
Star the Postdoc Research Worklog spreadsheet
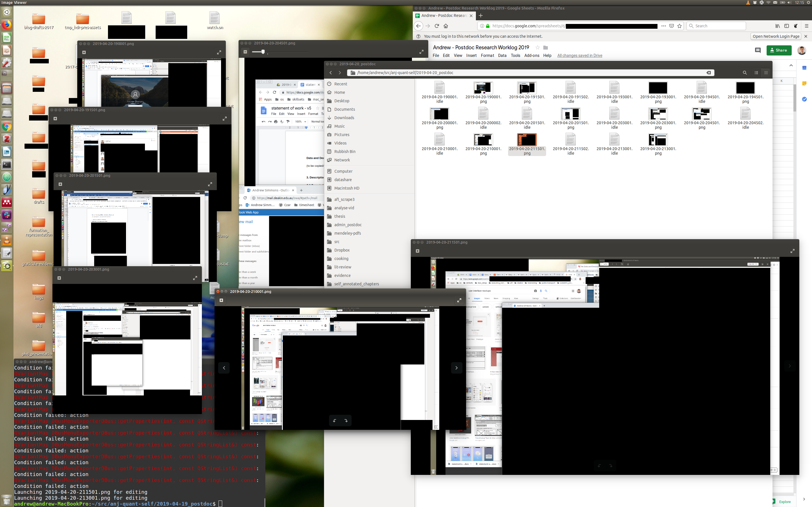[x=538, y=48]
